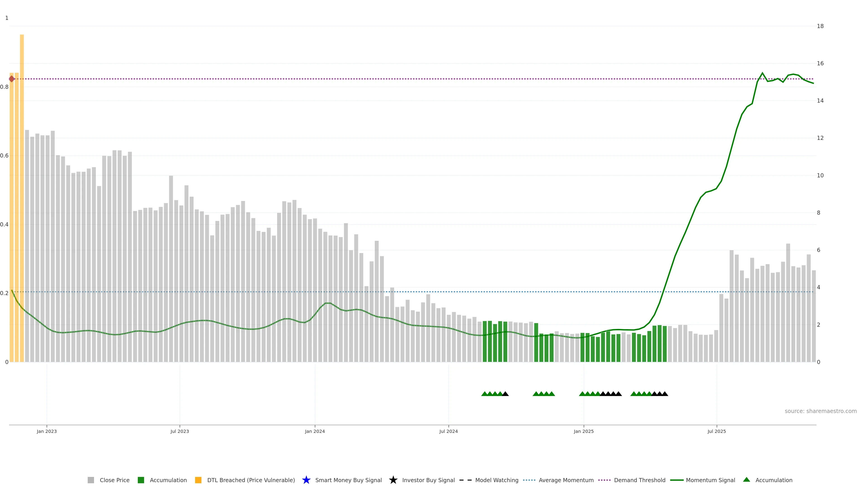Viewport: 868px width, 488px height.
Task: Click the black Investor Buy Signal star
Action: 393,480
